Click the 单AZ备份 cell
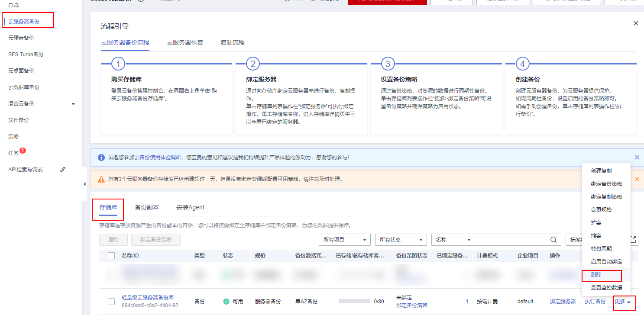This screenshot has width=644, height=315. (306, 302)
